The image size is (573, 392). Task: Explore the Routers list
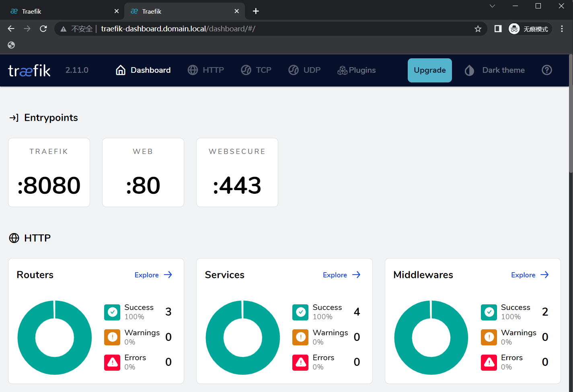(x=154, y=275)
